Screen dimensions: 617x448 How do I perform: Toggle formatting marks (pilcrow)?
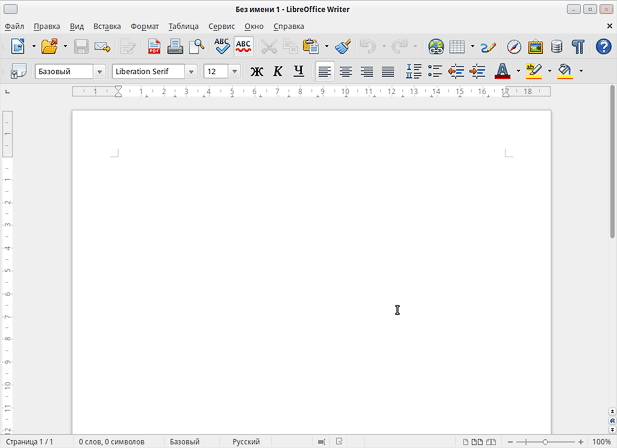[578, 46]
